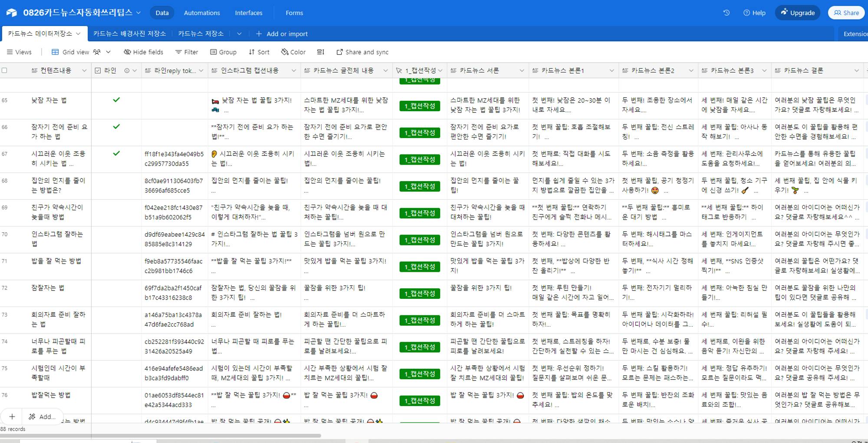Open the Group tool
The height and width of the screenshot is (443, 868).
pyautogui.click(x=224, y=52)
